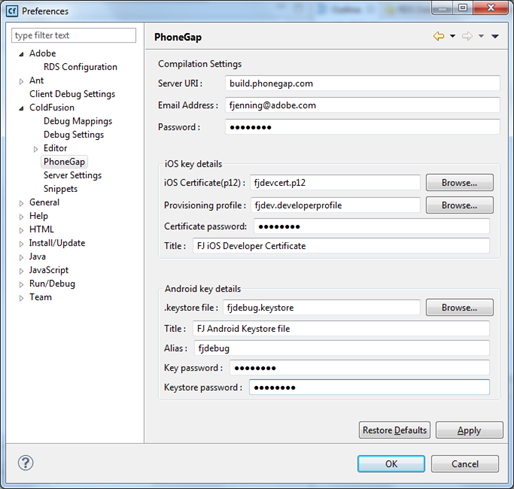The height and width of the screenshot is (489, 514).
Task: Click the Provisioning profile field
Action: 335,205
